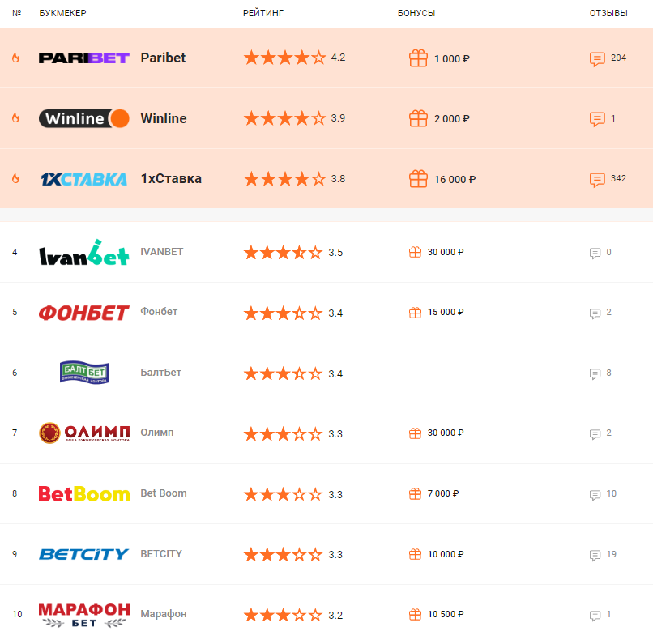Open the 1xСтавка logo
The height and width of the screenshot is (644, 653).
84,179
